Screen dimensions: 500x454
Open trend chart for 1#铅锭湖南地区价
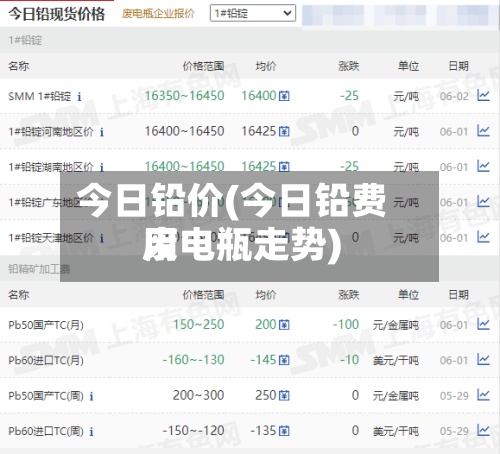pos(483,166)
